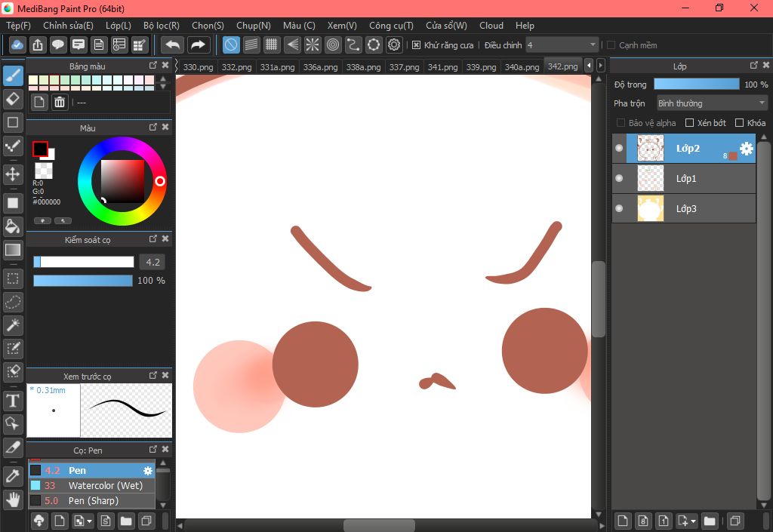Open the Điều chỉnh value dropdown
The height and width of the screenshot is (532, 773).
click(562, 45)
